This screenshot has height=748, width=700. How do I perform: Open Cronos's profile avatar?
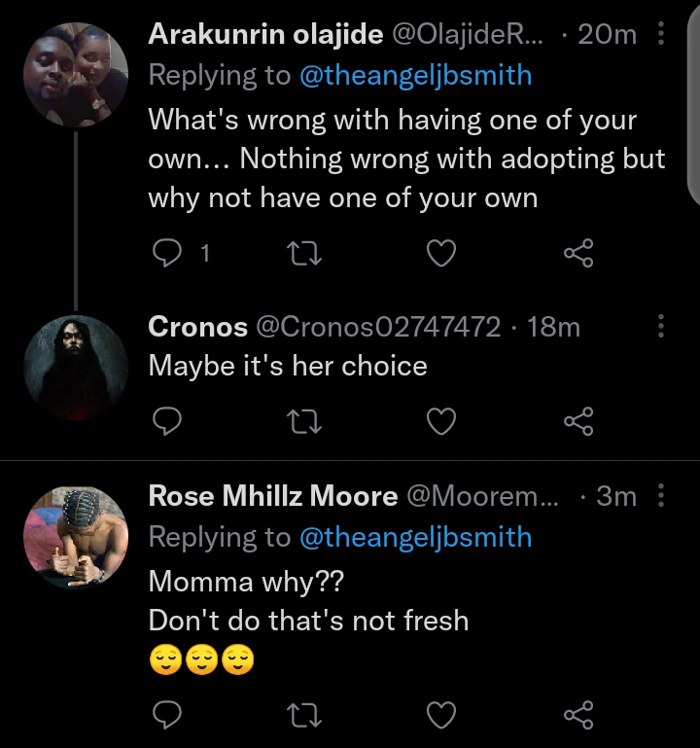[x=76, y=367]
